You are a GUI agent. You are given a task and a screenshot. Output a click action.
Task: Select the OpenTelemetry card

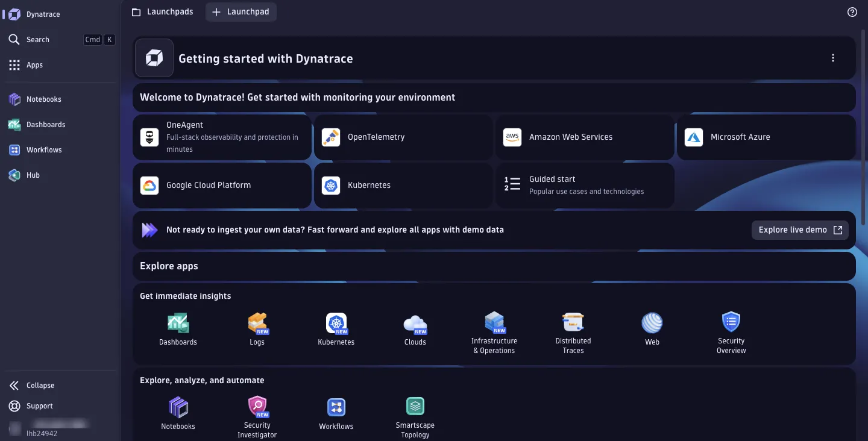click(x=403, y=137)
